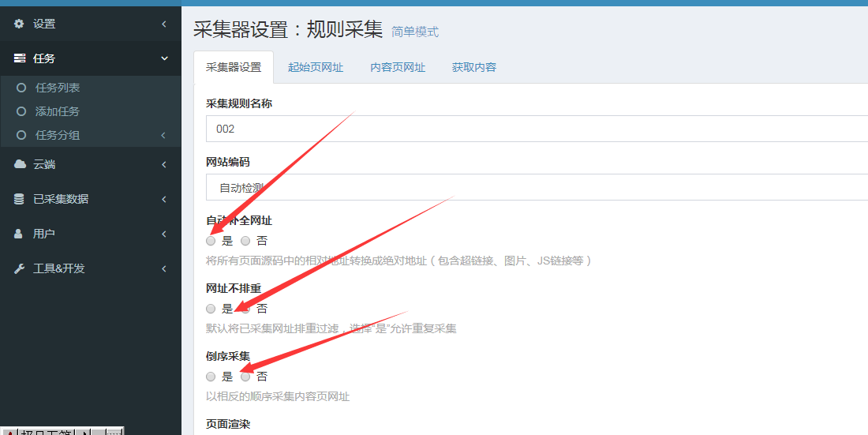Click the database icon beside 已采集数据
The width and height of the screenshot is (868, 435).
(20, 199)
